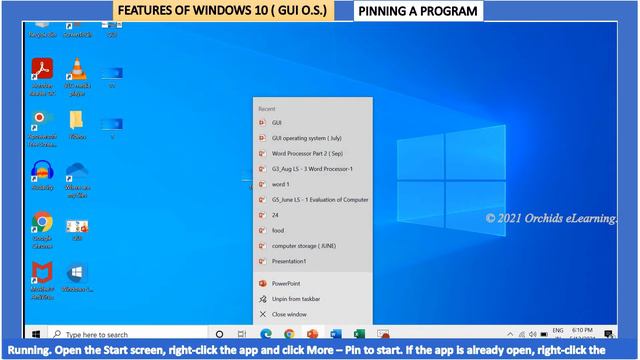This screenshot has height=360, width=640.
Task: Open the volume control in system tray
Action: pyautogui.click(x=533, y=334)
